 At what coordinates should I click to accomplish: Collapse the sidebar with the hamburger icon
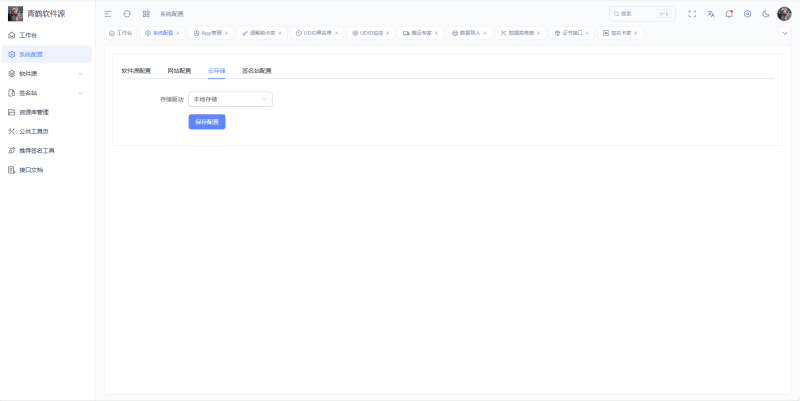click(108, 14)
